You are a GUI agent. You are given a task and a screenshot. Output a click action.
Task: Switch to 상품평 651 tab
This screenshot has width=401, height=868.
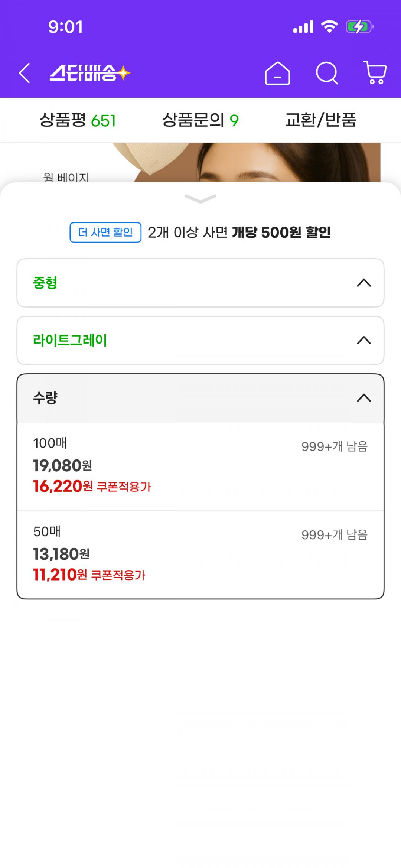78,120
